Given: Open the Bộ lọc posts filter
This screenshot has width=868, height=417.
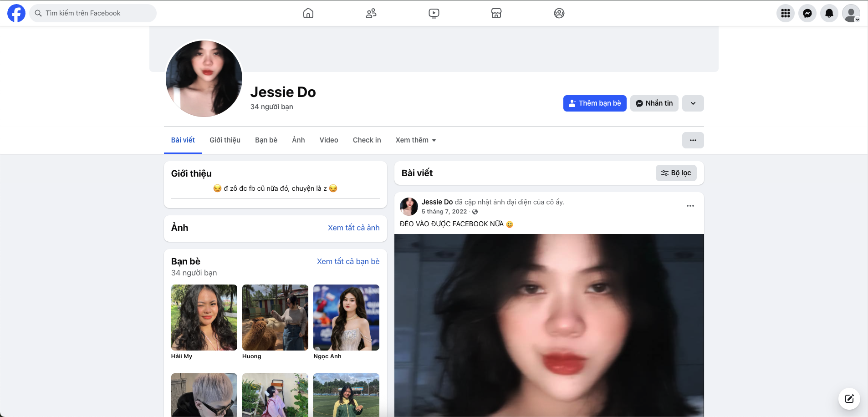Looking at the screenshot, I should 676,173.
